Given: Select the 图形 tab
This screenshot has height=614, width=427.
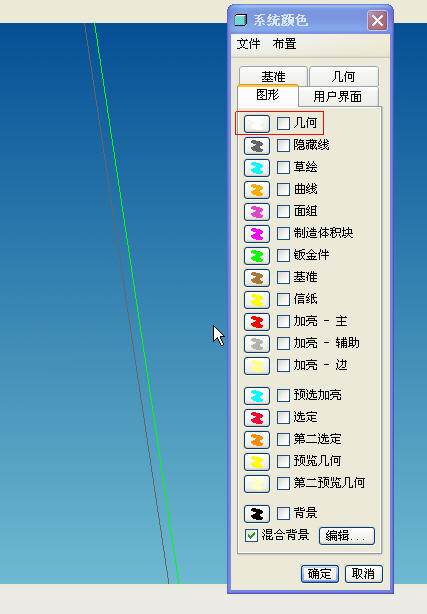Looking at the screenshot, I should point(268,95).
